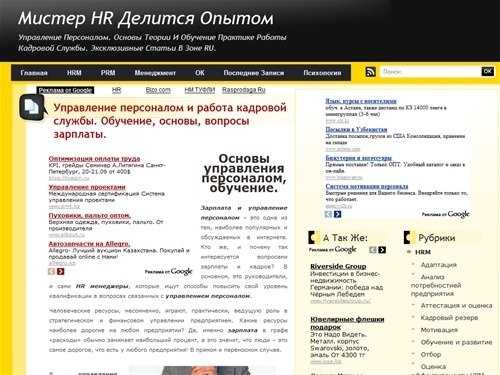Open Аттестация и оценка category

coord(456,305)
